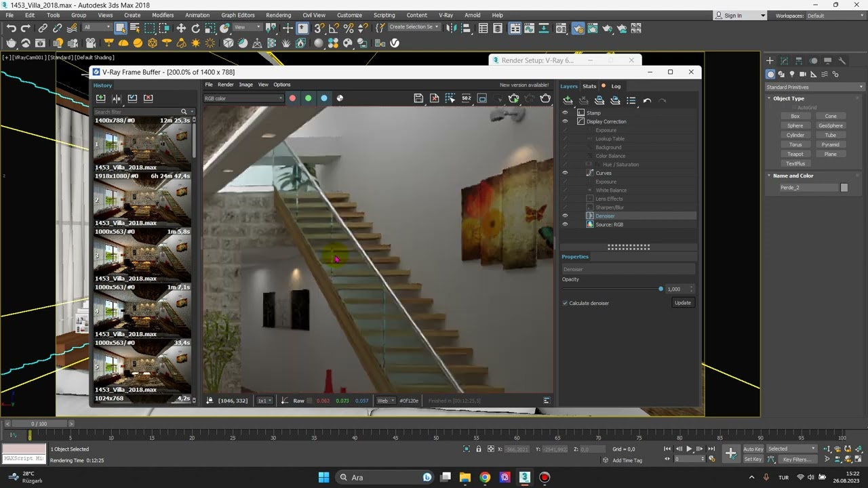Viewport: 868px width, 488px height.
Task: Open the Create tab in command panel
Action: pyautogui.click(x=770, y=60)
